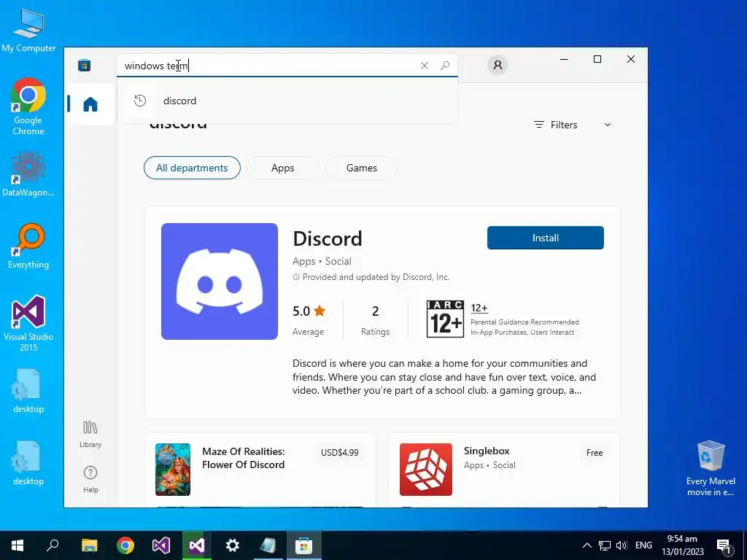The height and width of the screenshot is (560, 747).
Task: Click the ENG language indicator
Action: coord(643,545)
